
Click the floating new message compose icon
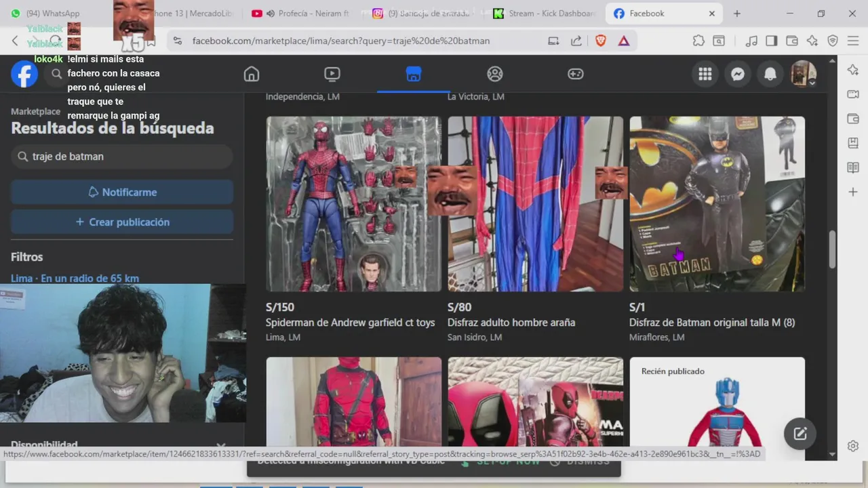tap(800, 434)
